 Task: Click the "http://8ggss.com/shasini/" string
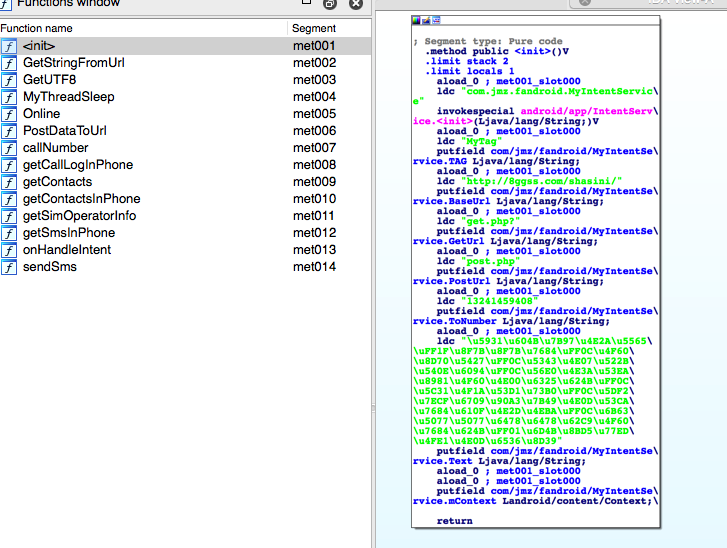(542, 181)
